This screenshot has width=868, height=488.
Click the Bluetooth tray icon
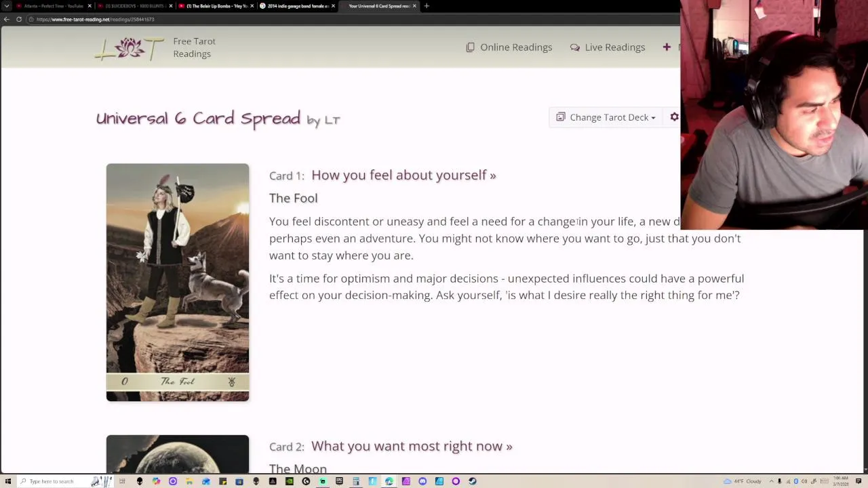click(x=795, y=481)
